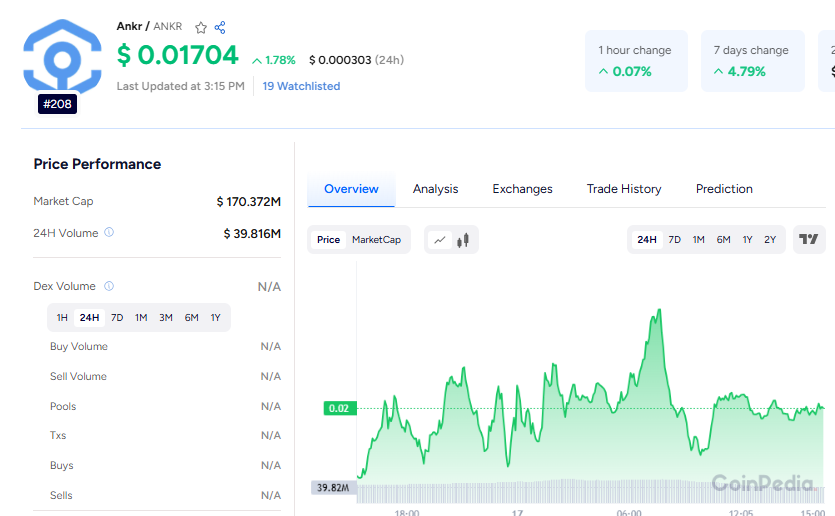Set Dex Volume period to 7D
835x516 pixels.
click(117, 317)
